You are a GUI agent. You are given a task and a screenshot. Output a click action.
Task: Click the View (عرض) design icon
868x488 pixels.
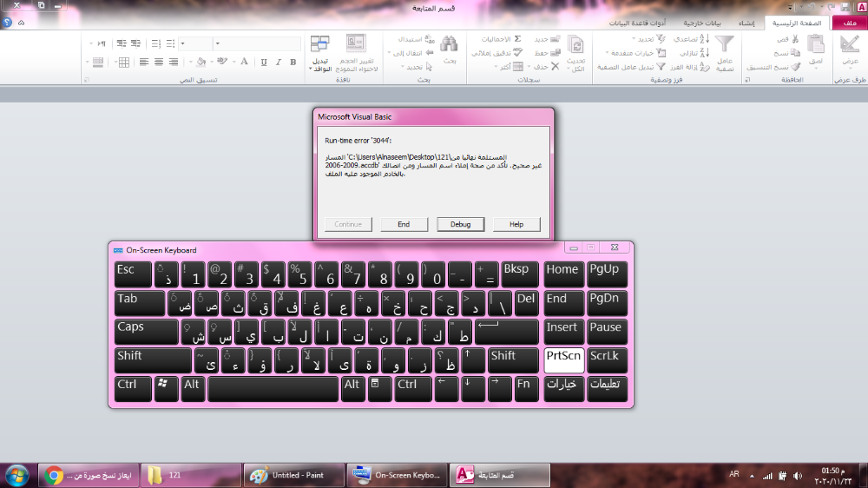point(849,45)
